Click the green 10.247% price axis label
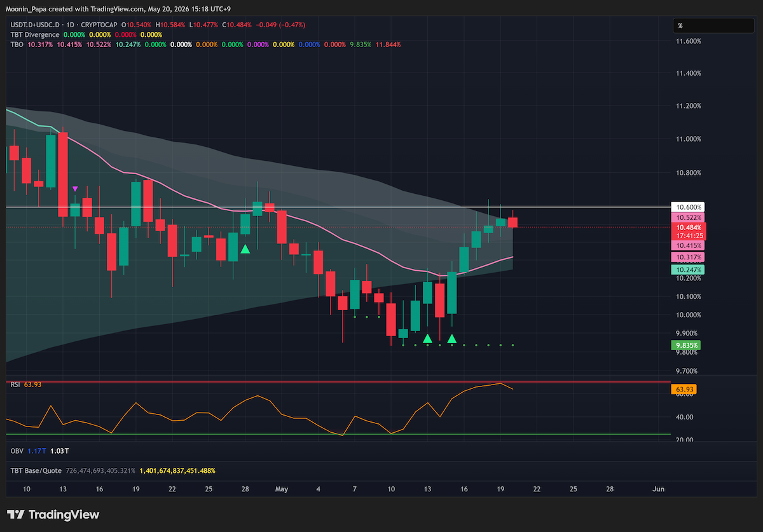This screenshot has width=763, height=532. tap(687, 269)
